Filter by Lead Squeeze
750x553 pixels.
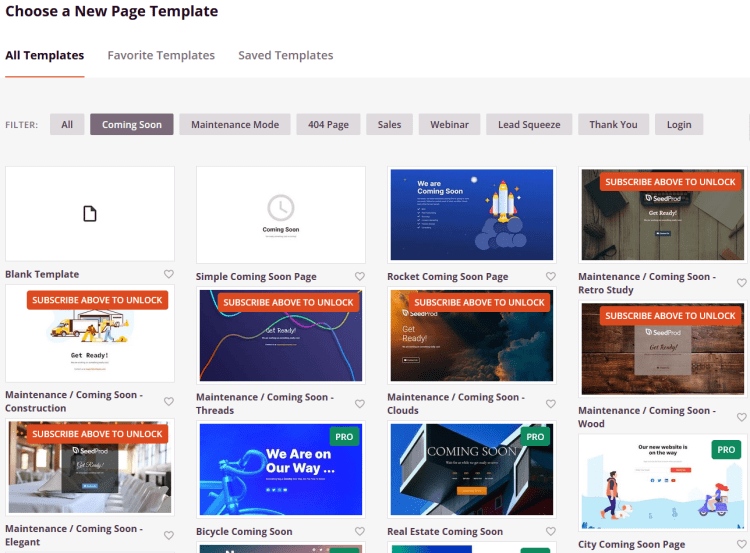pyautogui.click(x=529, y=124)
